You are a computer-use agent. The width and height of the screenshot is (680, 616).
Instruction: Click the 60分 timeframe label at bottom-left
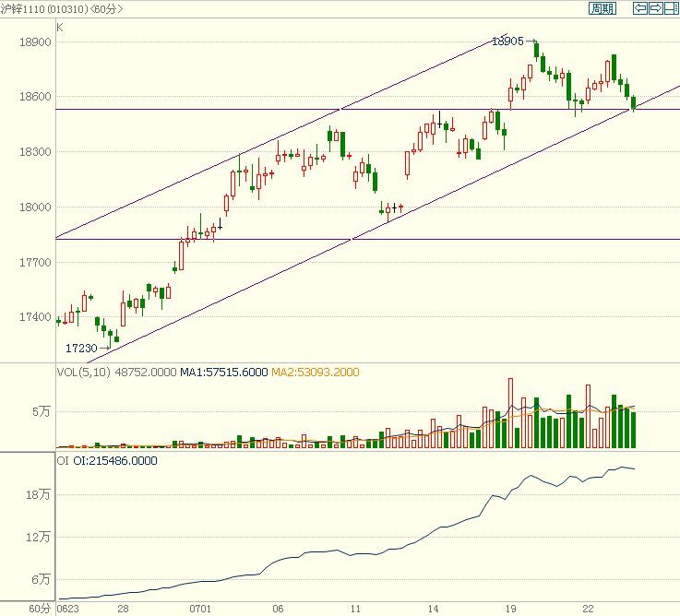(40, 609)
